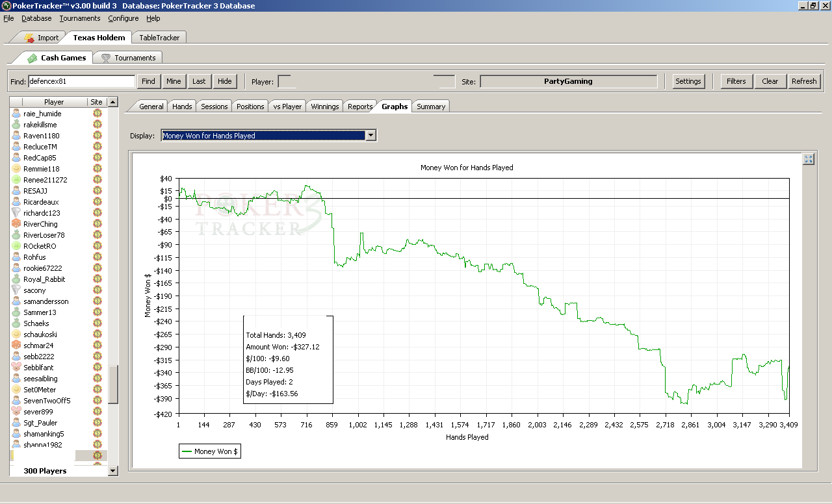Click the icon beside Royal_Rabbit
The image size is (832, 504).
tap(16, 279)
